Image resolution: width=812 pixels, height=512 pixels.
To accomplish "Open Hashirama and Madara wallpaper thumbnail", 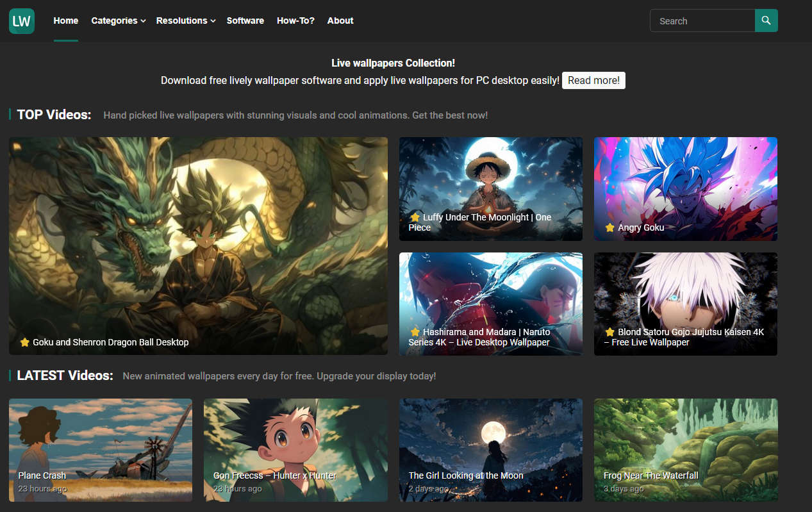I will pos(491,304).
